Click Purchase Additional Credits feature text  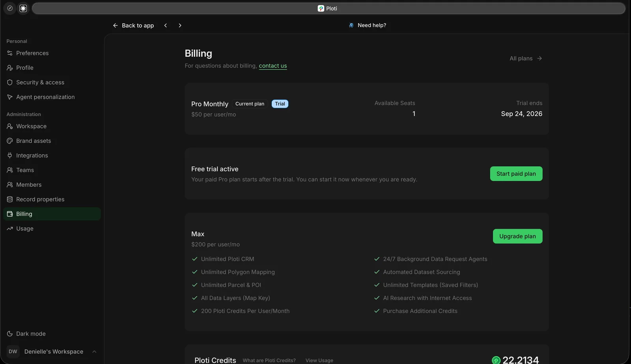[420, 311]
